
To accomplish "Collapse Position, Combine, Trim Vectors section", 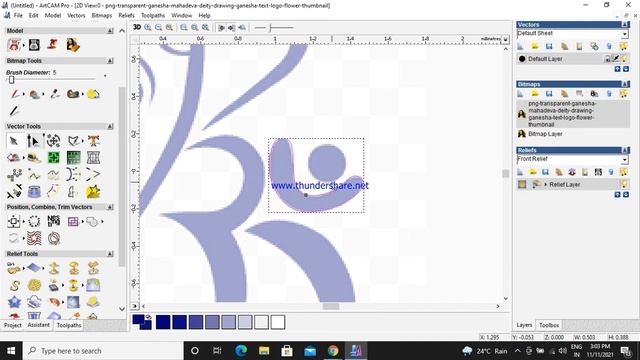I will point(110,207).
